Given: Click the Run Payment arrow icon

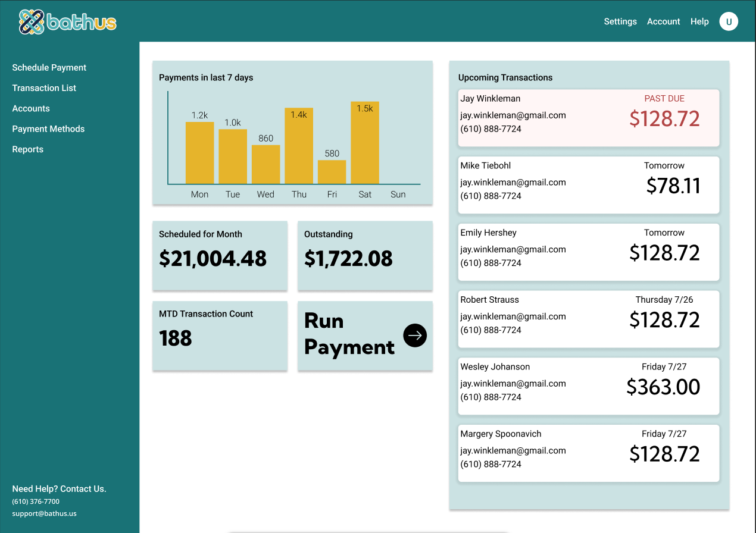Looking at the screenshot, I should tap(415, 336).
